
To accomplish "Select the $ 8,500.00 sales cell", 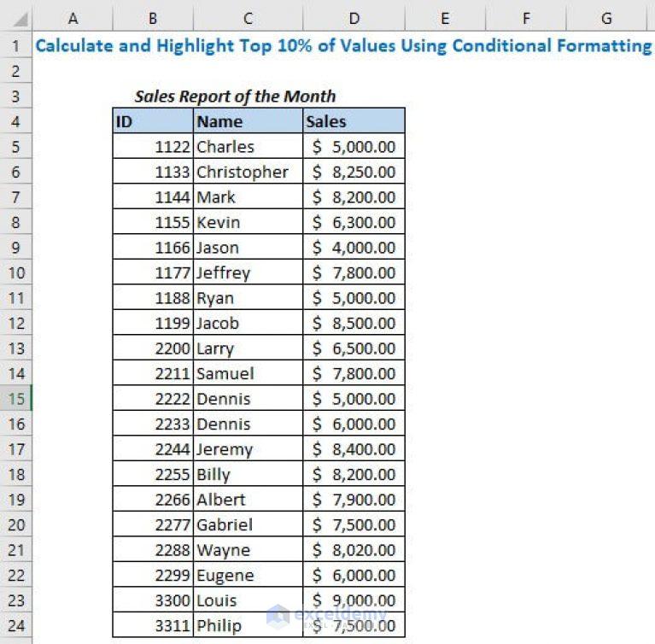I will click(x=354, y=323).
